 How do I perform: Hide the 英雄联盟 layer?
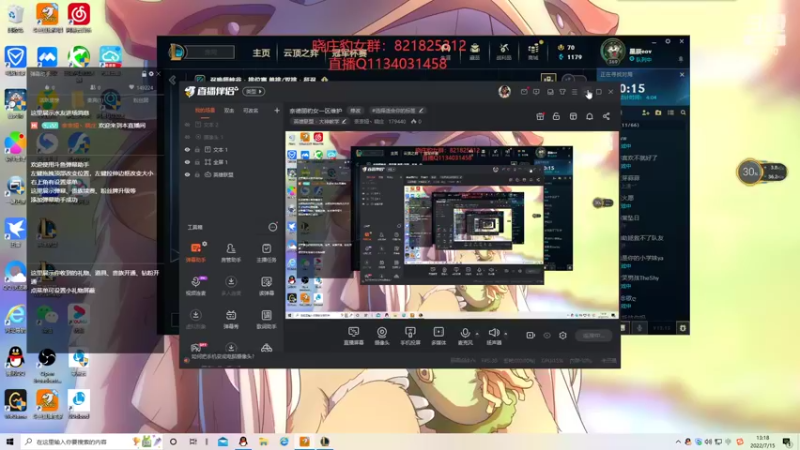[x=187, y=174]
